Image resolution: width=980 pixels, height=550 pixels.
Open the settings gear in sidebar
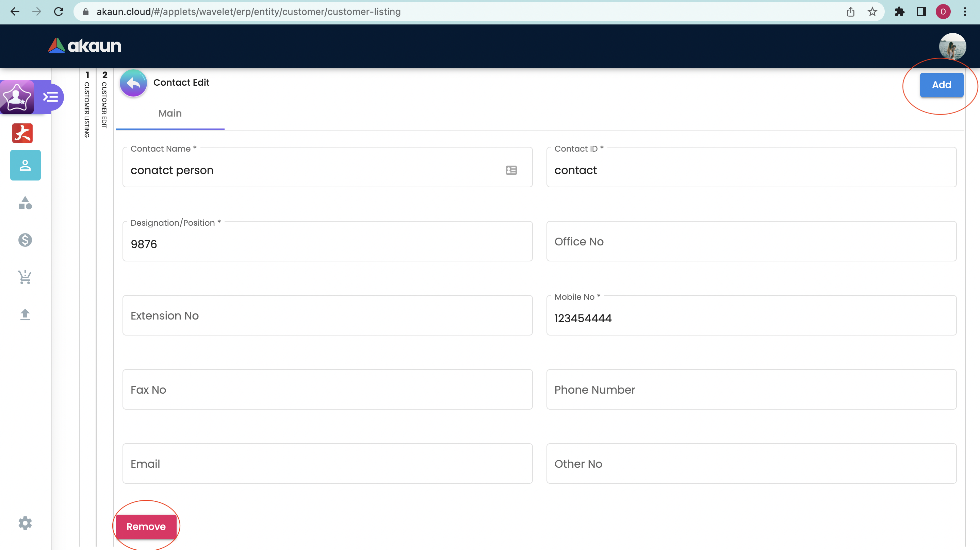coord(25,523)
